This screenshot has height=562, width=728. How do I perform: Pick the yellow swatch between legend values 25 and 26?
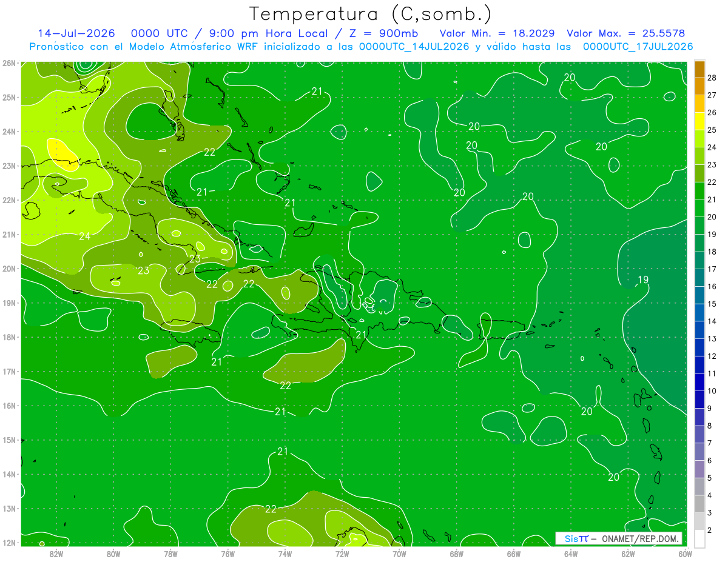click(x=700, y=121)
